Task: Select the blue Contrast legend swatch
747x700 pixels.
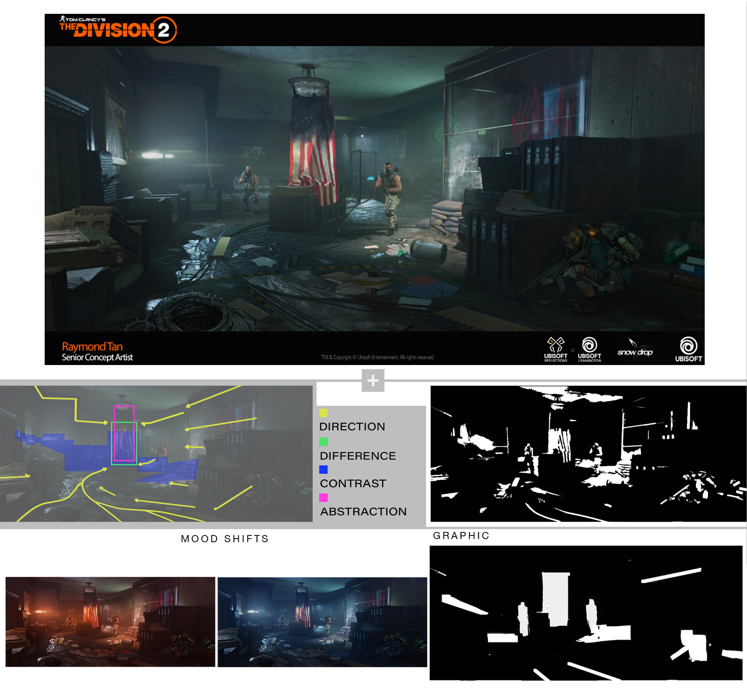Action: tap(323, 469)
